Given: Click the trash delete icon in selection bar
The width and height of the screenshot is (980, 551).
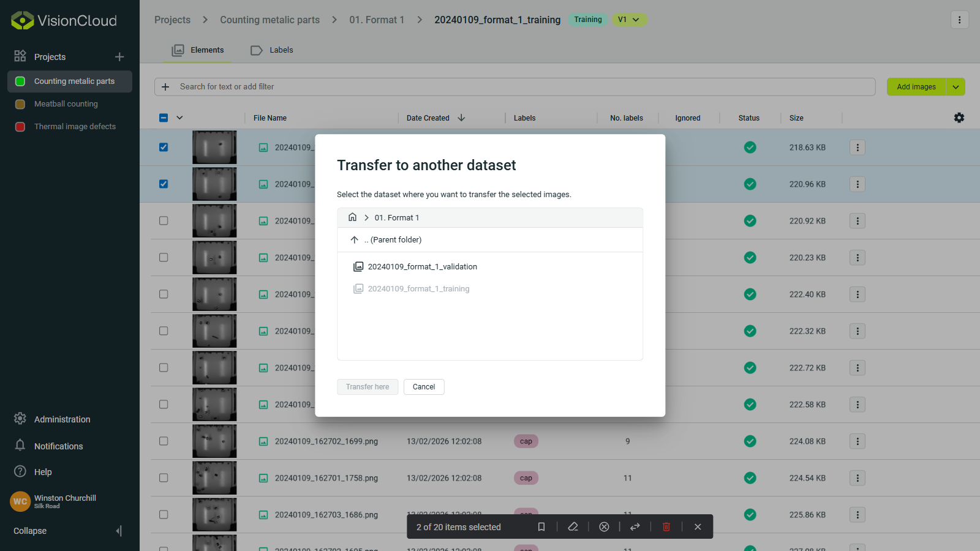Looking at the screenshot, I should click(x=666, y=527).
